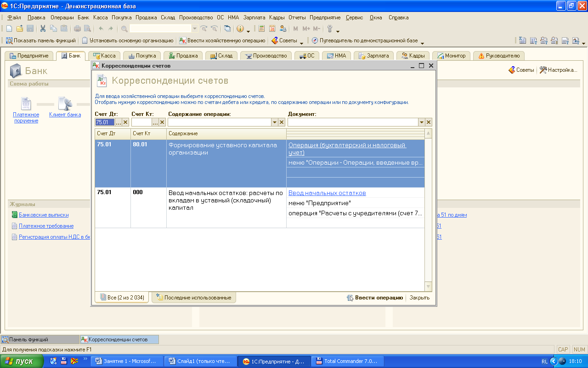Click the New document icon
The height and width of the screenshot is (368, 588).
pos(10,29)
